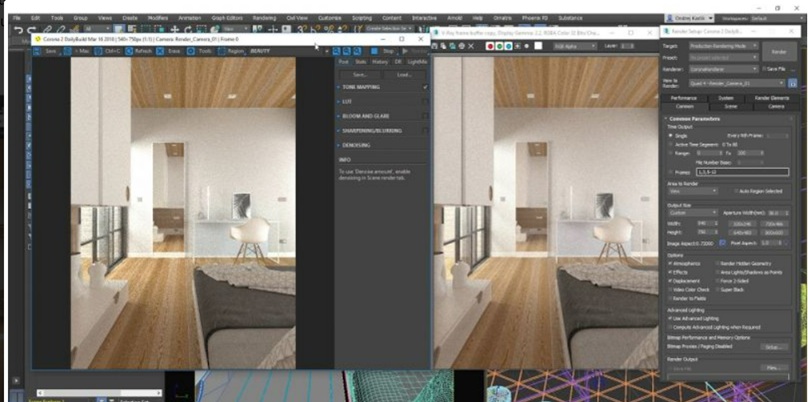Click the Frames input field

tap(740, 173)
